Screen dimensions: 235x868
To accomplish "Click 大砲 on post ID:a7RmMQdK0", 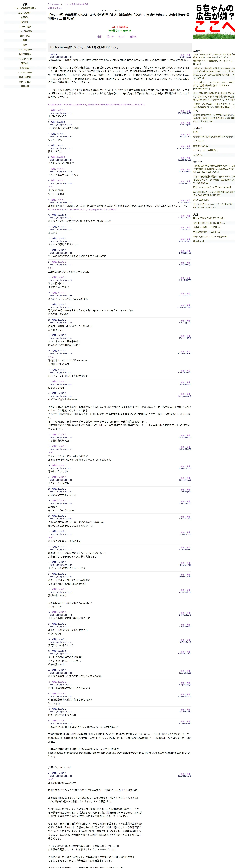I will [189, 146].
